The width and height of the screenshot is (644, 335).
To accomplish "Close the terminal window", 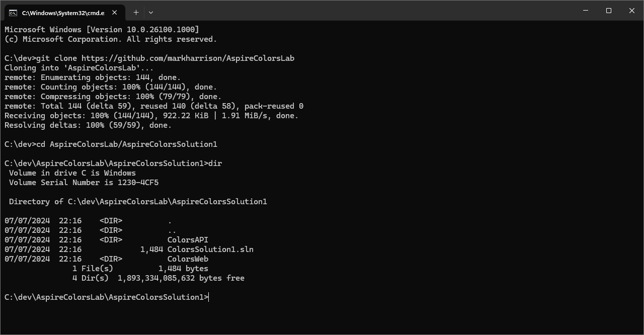I will pos(632,11).
